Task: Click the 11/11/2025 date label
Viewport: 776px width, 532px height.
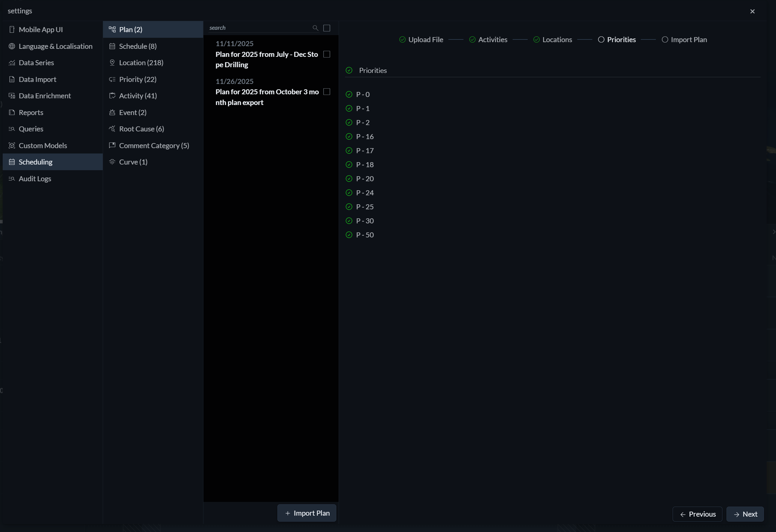Action: coord(234,43)
